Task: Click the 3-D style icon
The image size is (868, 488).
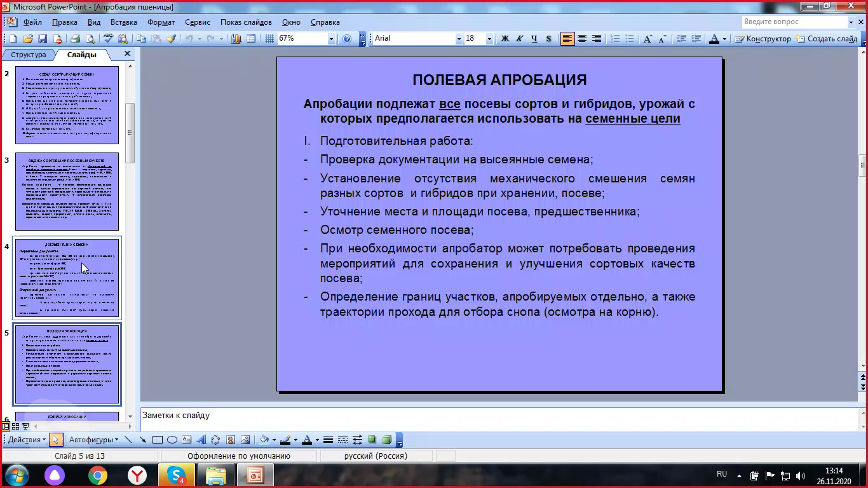Action: coord(386,440)
